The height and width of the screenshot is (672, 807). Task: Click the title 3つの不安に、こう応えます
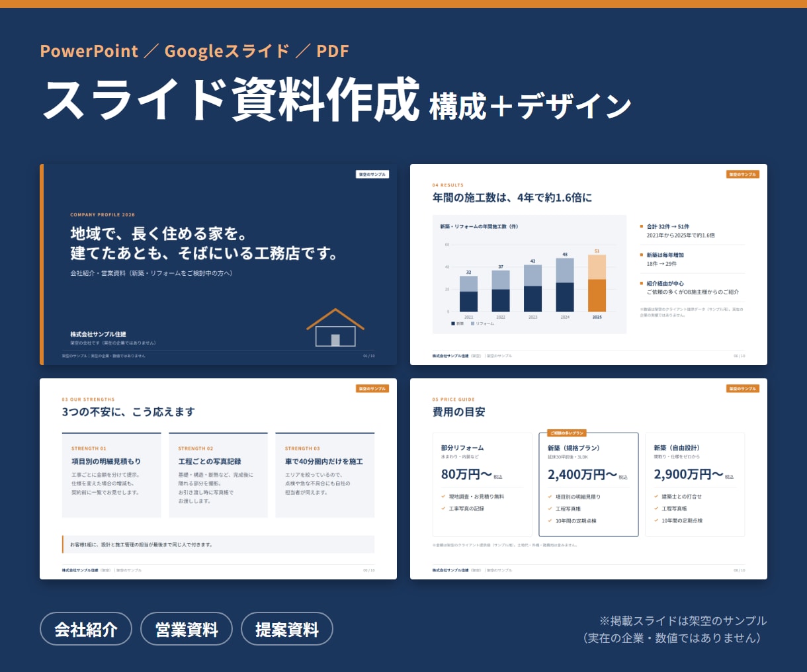tap(128, 412)
